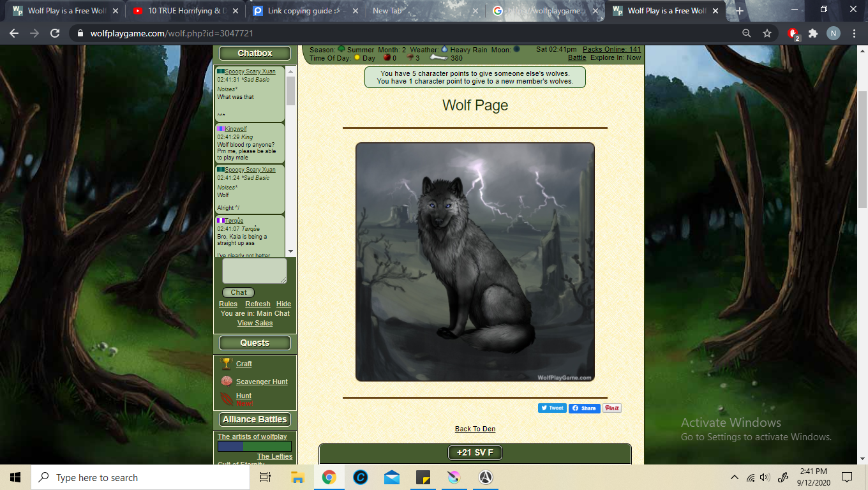Click the chat Refresh link

coord(258,304)
